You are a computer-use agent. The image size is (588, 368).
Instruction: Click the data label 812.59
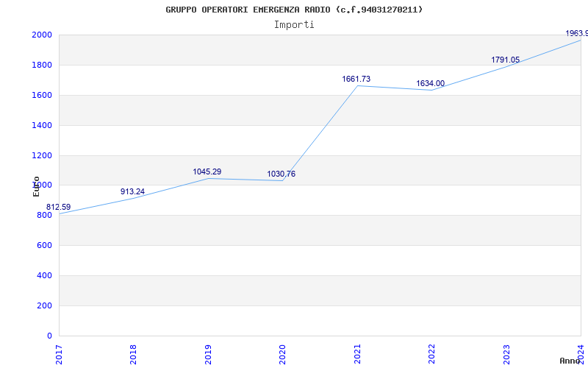click(58, 208)
